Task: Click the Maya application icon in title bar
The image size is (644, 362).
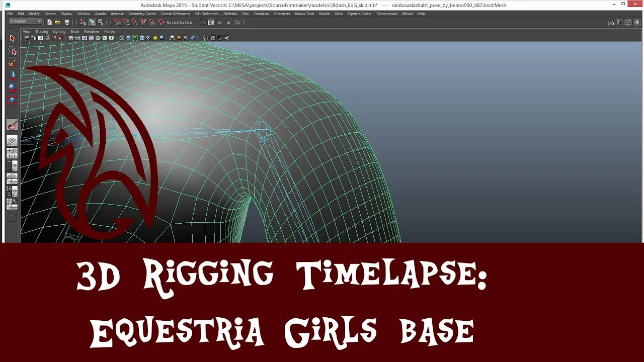Action: coord(8,5)
